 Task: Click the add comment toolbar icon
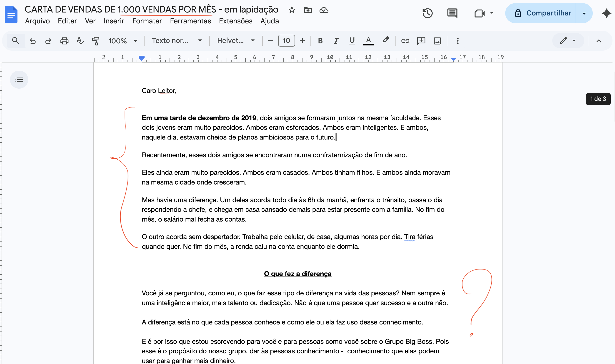[421, 41]
